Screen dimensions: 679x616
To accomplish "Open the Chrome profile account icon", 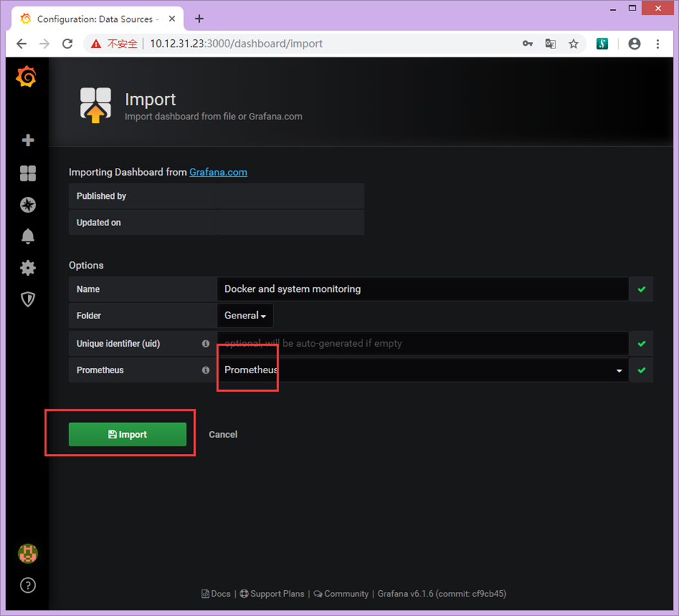I will point(634,44).
